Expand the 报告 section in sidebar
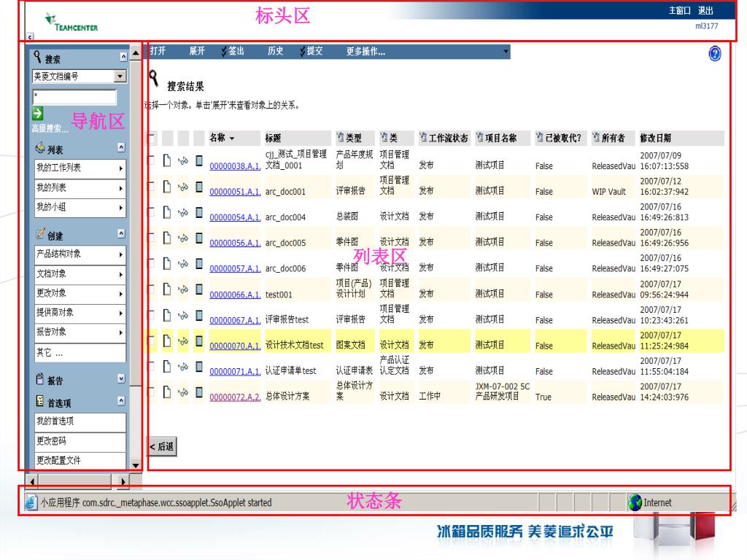The height and width of the screenshot is (560, 747). click(x=121, y=378)
